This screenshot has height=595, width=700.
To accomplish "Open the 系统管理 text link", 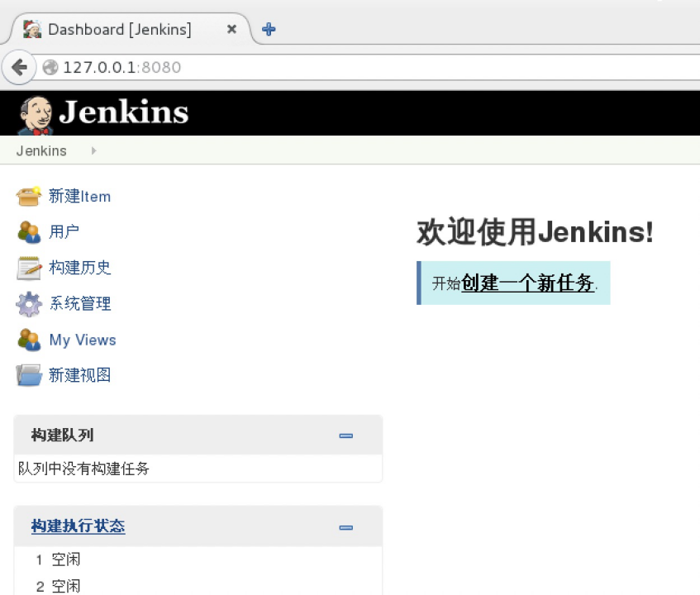I will (79, 304).
